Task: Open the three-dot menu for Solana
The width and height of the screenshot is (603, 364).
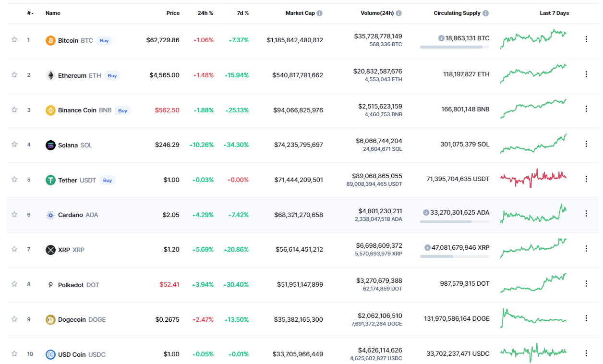Action: [x=586, y=144]
